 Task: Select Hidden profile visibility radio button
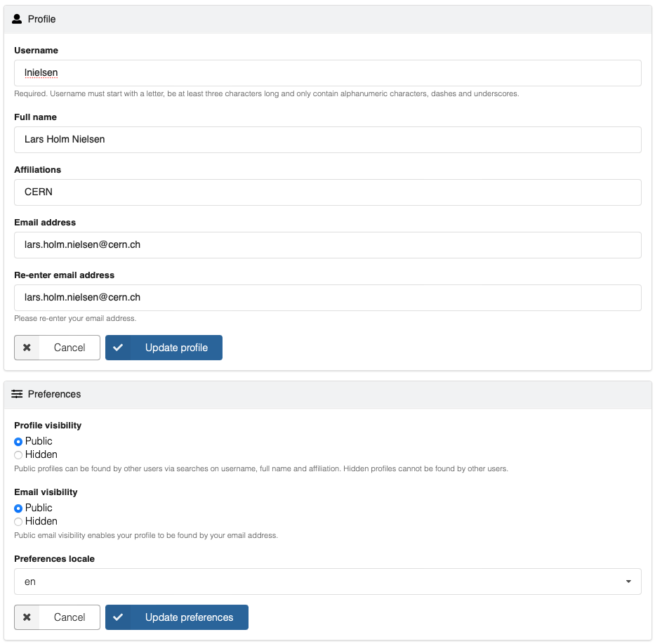(19, 455)
